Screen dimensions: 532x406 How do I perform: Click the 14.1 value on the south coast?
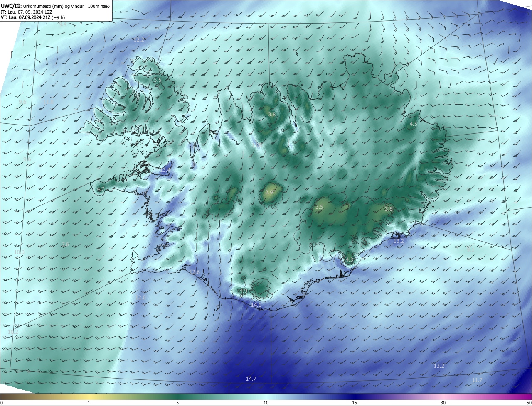[x=256, y=305]
